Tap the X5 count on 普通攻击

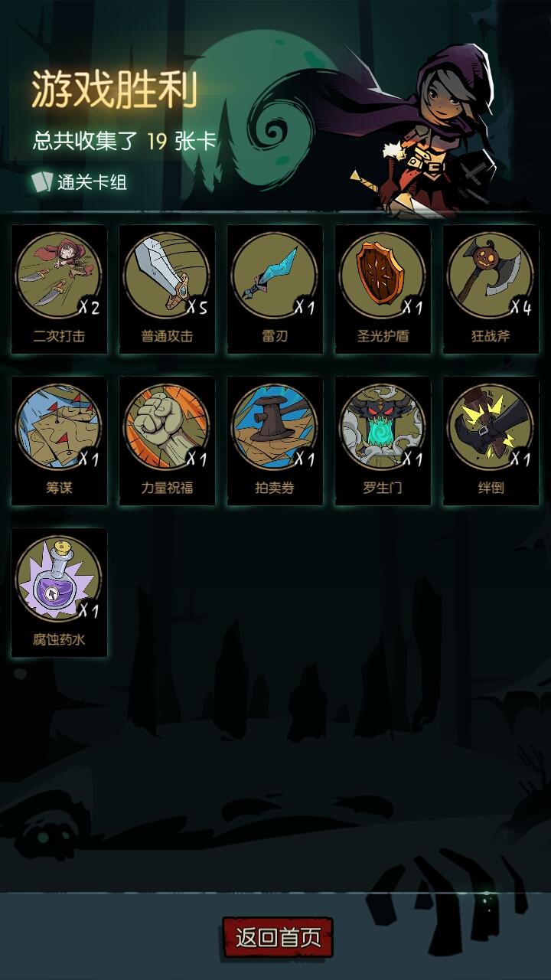click(197, 308)
